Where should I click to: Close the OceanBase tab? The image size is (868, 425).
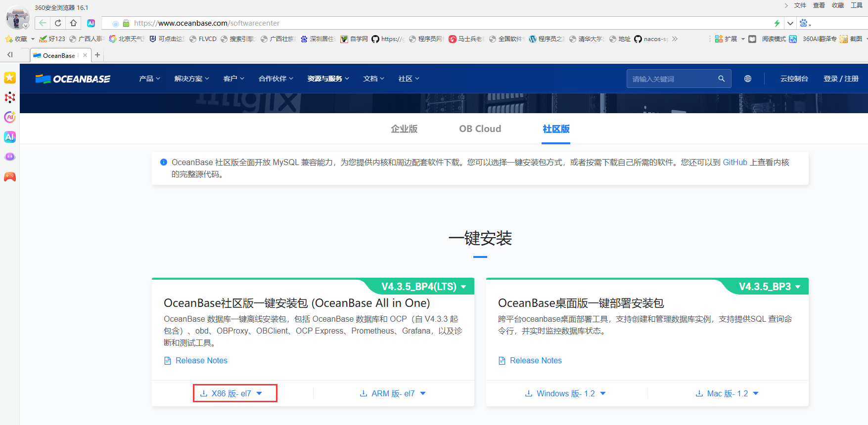(85, 55)
